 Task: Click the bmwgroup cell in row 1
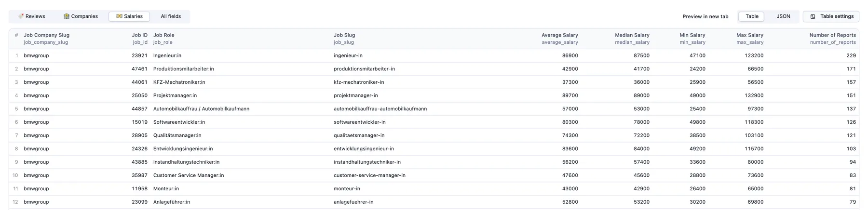coord(36,55)
